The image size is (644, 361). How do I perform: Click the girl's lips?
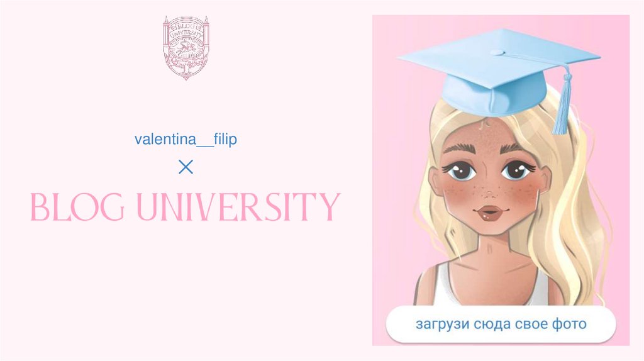click(491, 213)
